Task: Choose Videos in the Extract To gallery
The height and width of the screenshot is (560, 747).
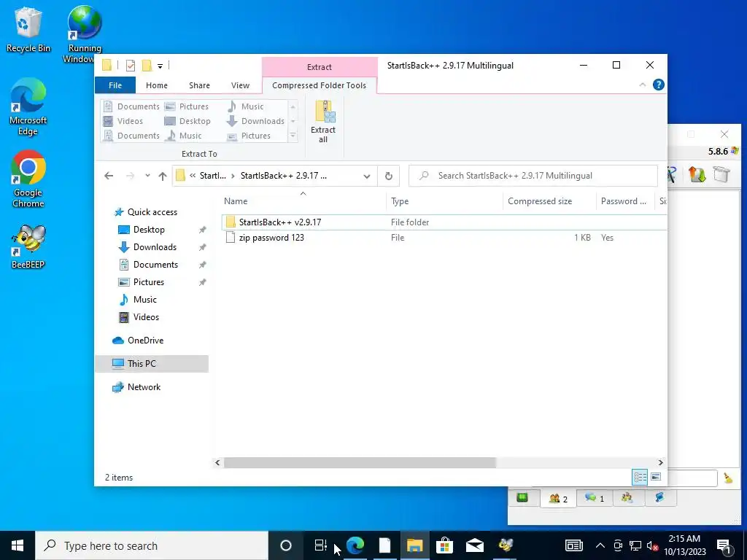Action: (x=124, y=121)
